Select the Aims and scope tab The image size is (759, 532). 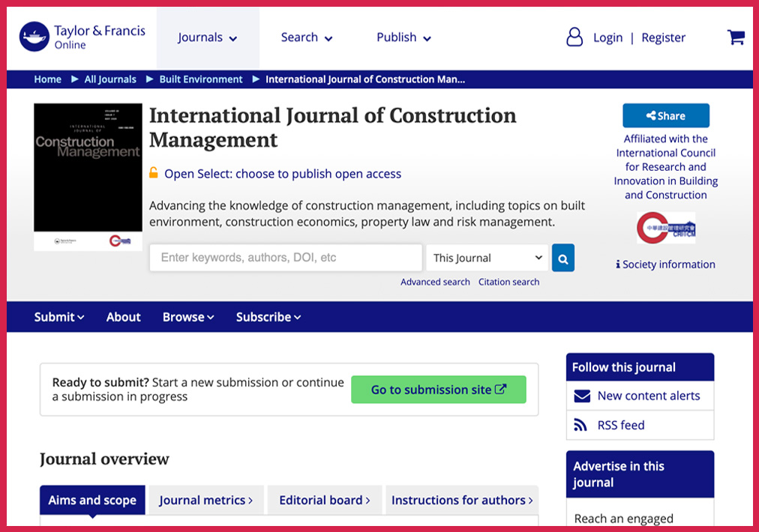[x=92, y=500]
